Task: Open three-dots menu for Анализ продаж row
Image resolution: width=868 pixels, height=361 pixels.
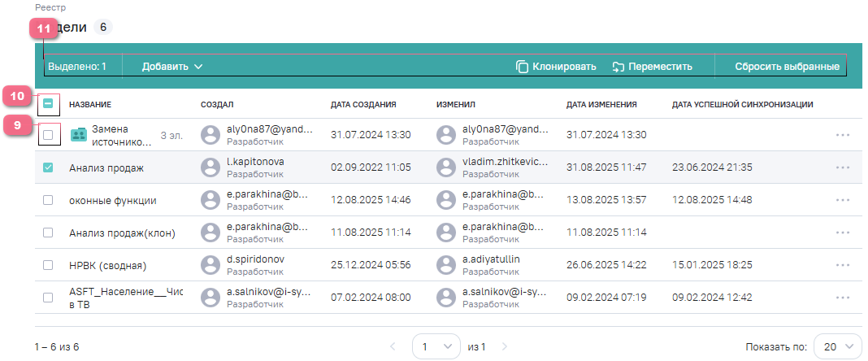Action: [x=842, y=167]
